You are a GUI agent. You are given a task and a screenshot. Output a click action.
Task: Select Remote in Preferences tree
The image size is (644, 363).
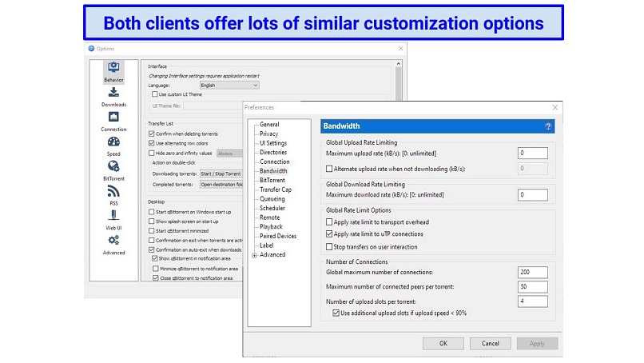269,217
